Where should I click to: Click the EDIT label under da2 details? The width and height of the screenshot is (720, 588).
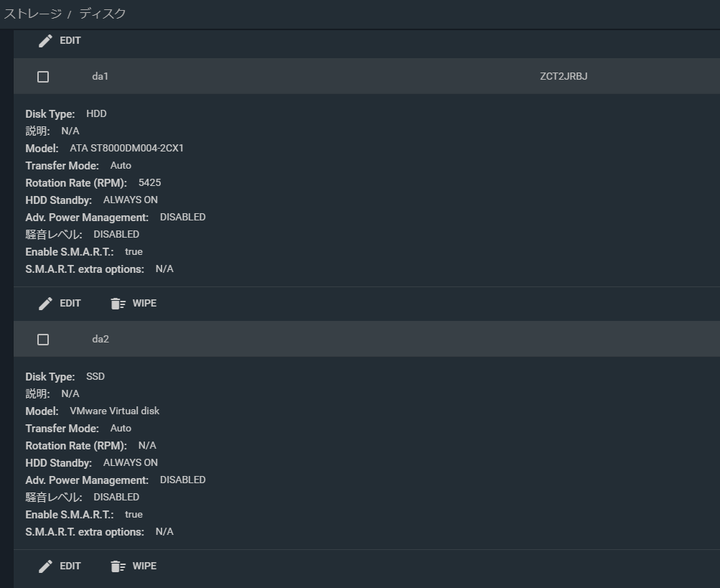coord(70,566)
